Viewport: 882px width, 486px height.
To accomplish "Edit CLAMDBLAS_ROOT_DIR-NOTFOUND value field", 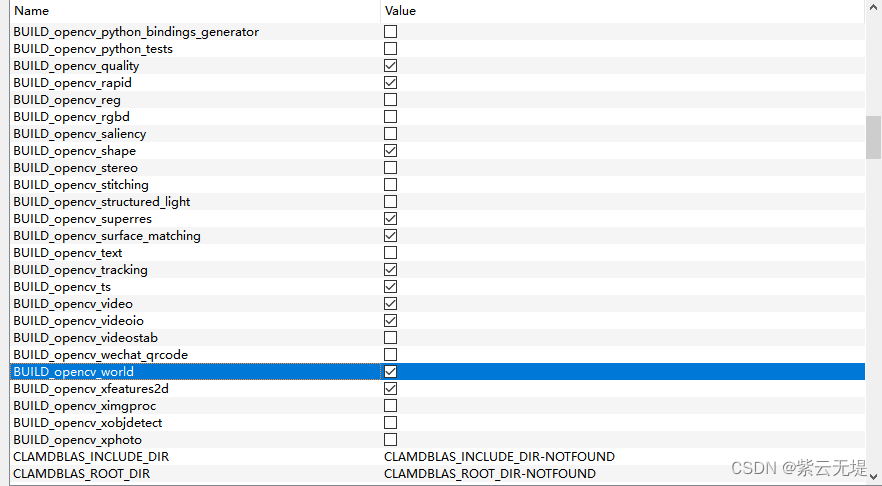I will pyautogui.click(x=490, y=474).
